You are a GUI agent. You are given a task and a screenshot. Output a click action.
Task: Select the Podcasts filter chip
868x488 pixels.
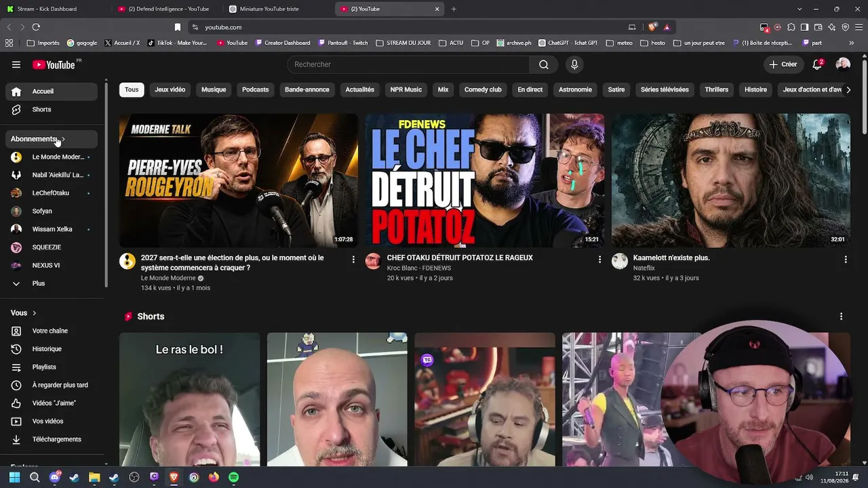pyautogui.click(x=256, y=89)
